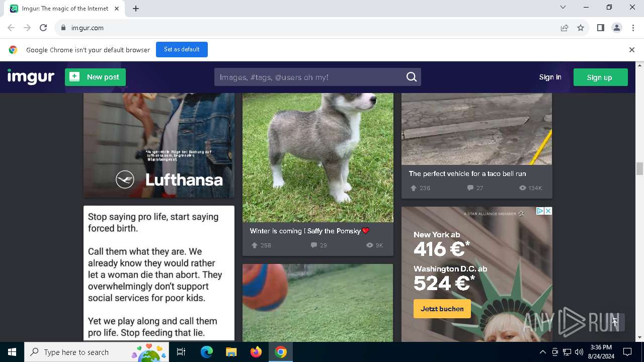Go back to previous page

(x=11, y=28)
